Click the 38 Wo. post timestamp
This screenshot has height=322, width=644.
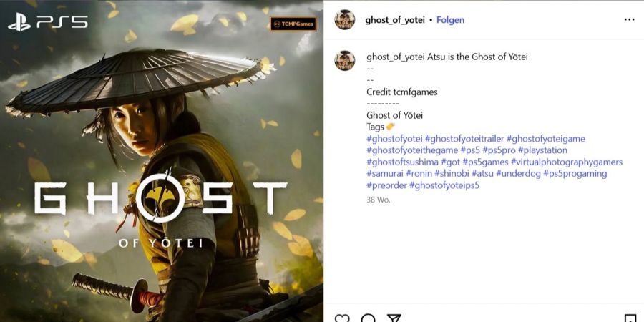(379, 200)
